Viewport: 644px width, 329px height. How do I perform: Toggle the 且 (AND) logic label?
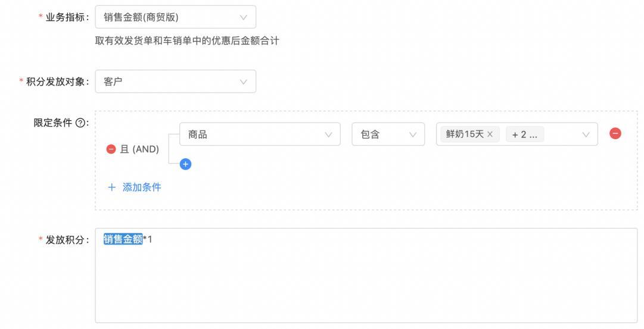(139, 149)
